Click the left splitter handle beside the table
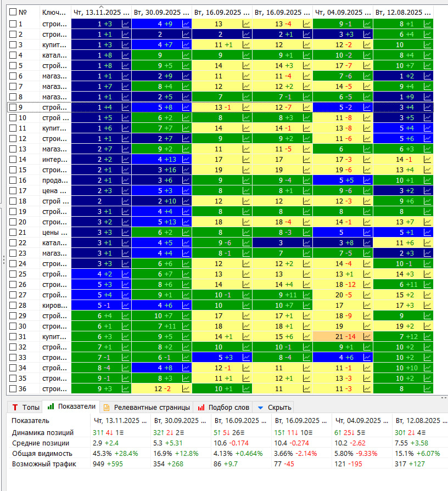 click(3, 260)
